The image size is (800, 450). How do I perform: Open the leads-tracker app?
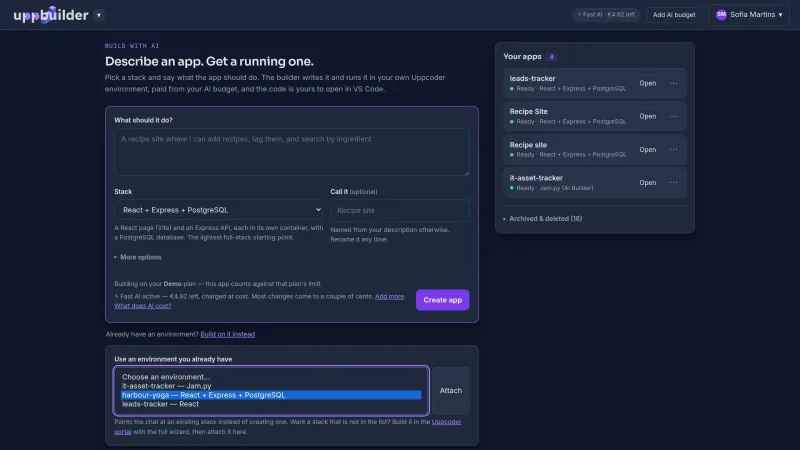(647, 83)
